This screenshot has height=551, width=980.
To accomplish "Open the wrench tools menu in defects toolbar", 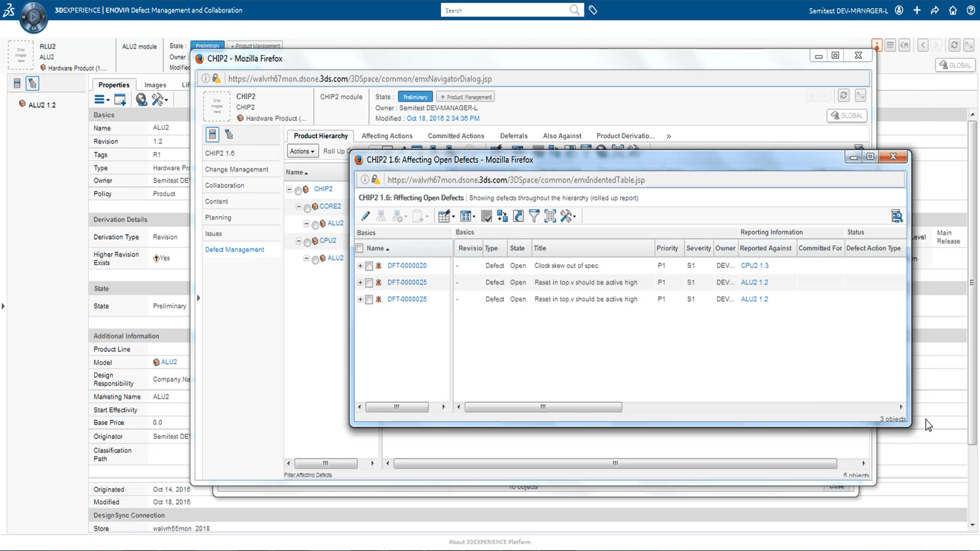I will pos(568,216).
